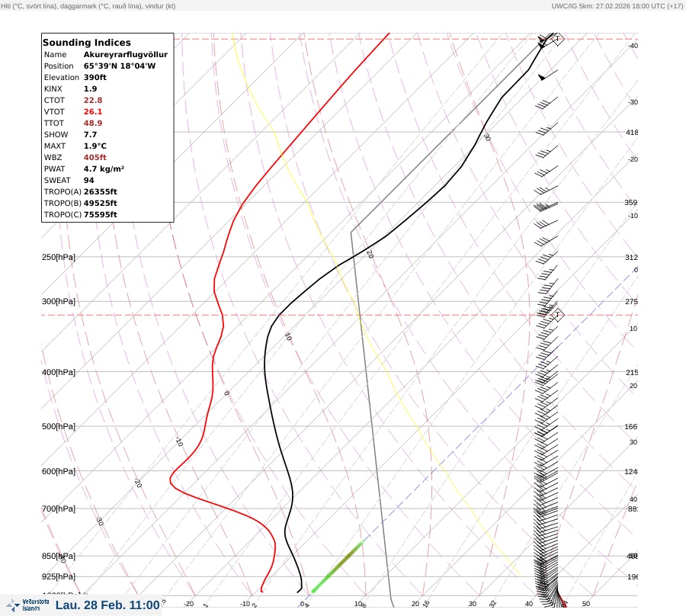The height and width of the screenshot is (616, 686).
Task: Click the green highlighted segment near 850 hPa
Action: (338, 567)
